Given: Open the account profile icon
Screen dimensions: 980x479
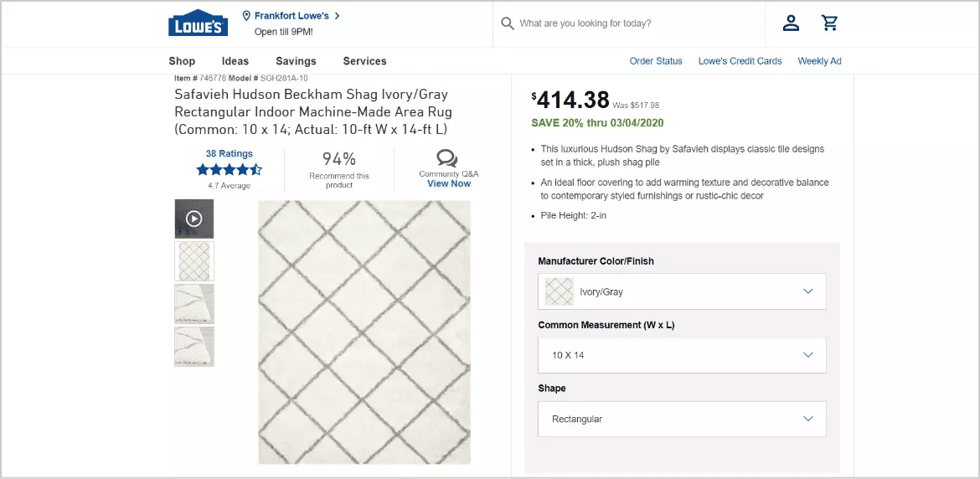Looking at the screenshot, I should tap(791, 23).
